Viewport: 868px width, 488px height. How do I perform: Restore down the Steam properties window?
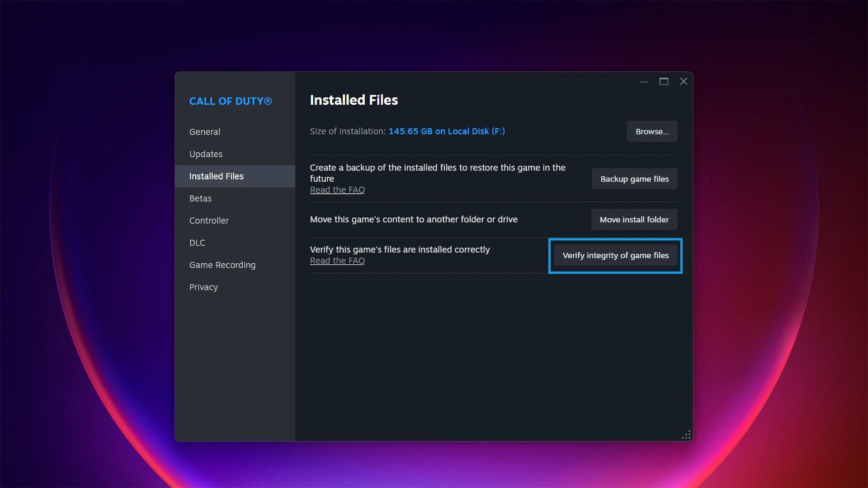pyautogui.click(x=664, y=82)
